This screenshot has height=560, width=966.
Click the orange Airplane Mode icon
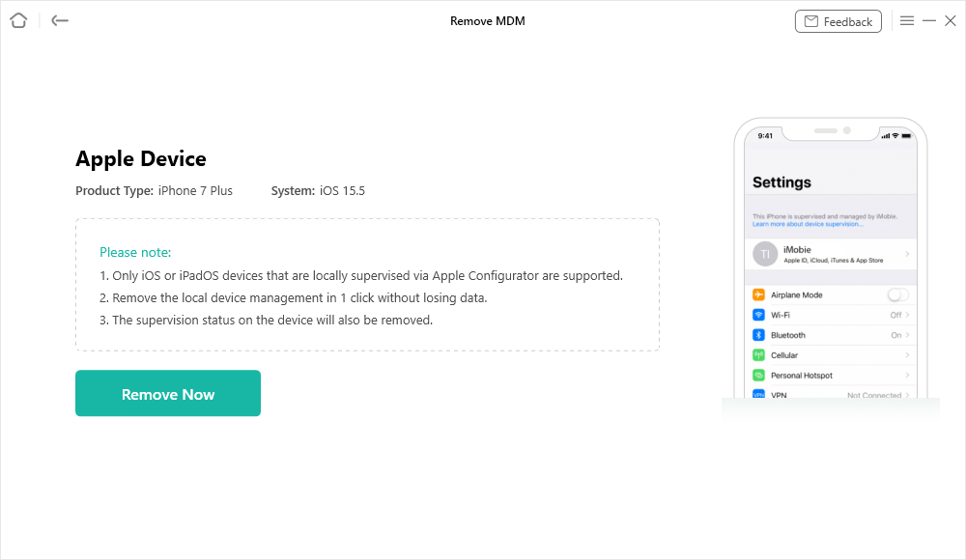[759, 294]
